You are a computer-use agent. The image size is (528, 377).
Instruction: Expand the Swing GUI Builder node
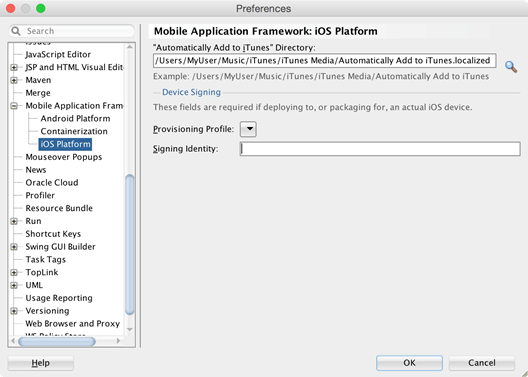point(14,247)
